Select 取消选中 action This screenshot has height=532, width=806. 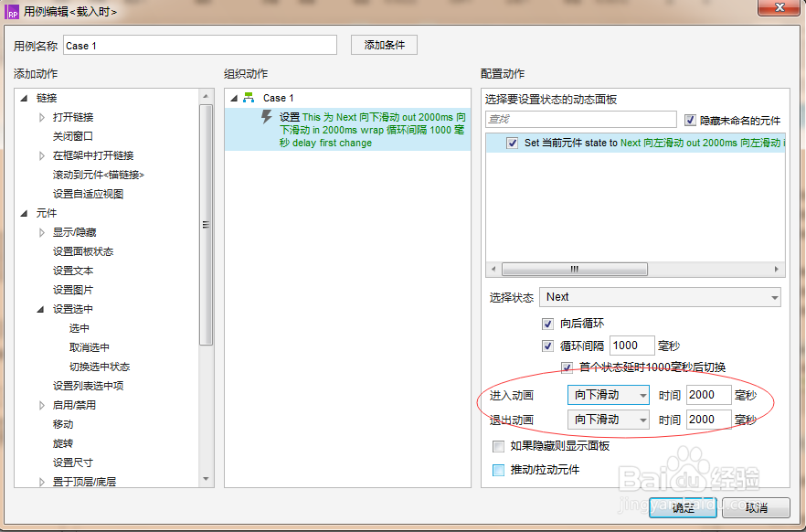tap(89, 347)
